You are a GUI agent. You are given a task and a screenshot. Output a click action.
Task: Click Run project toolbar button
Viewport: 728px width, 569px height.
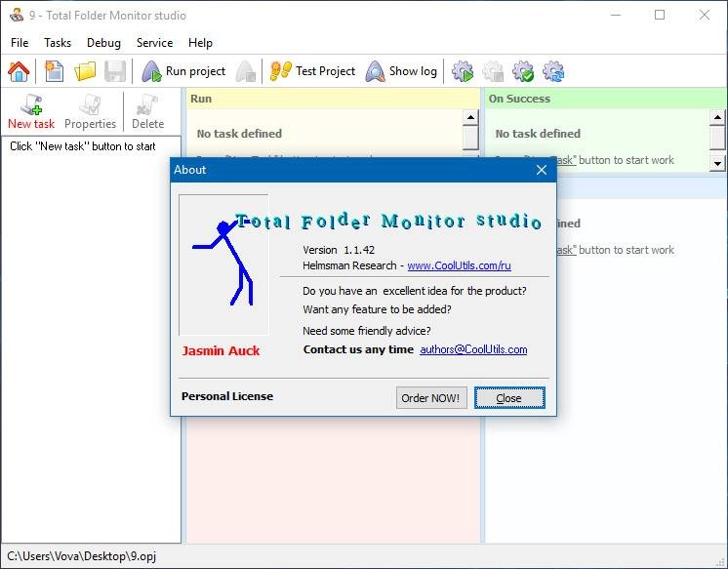point(183,71)
